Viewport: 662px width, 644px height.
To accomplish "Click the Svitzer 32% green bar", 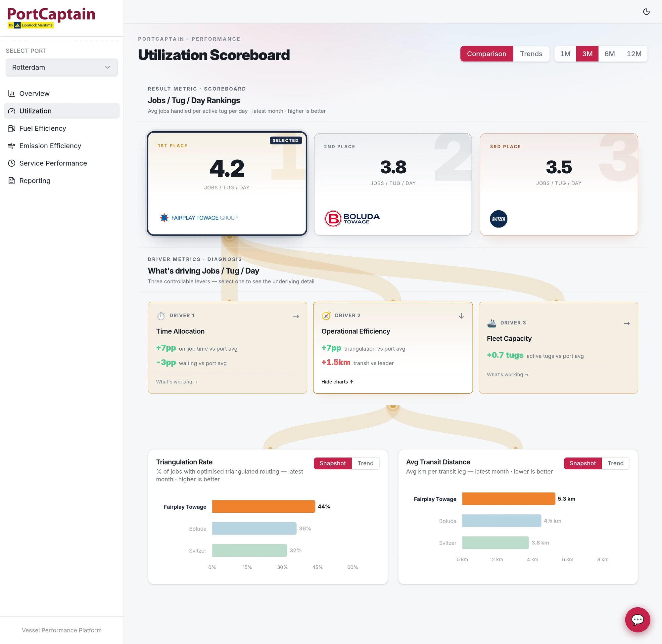I will (x=250, y=550).
